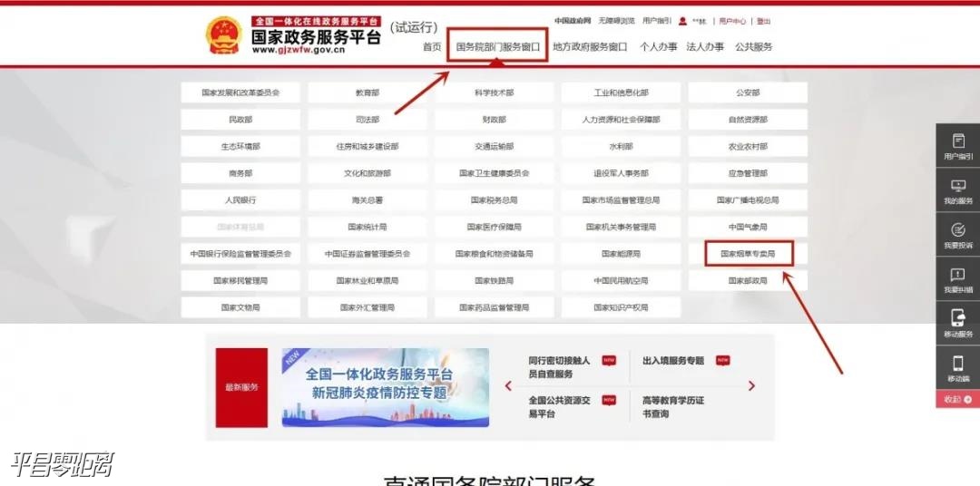Select 国家能源局
The image size is (980, 486).
pyautogui.click(x=622, y=254)
